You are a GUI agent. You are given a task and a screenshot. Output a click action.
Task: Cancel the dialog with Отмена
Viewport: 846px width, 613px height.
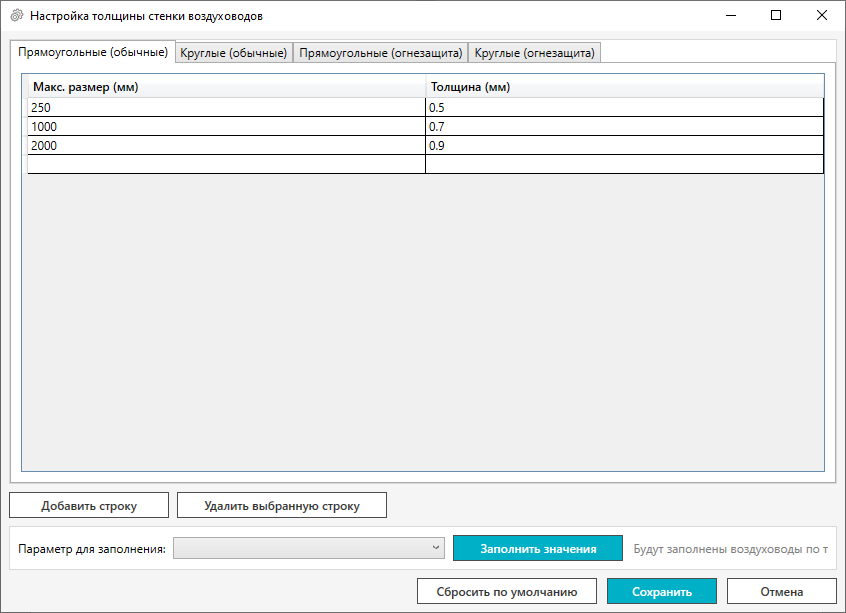click(x=782, y=591)
